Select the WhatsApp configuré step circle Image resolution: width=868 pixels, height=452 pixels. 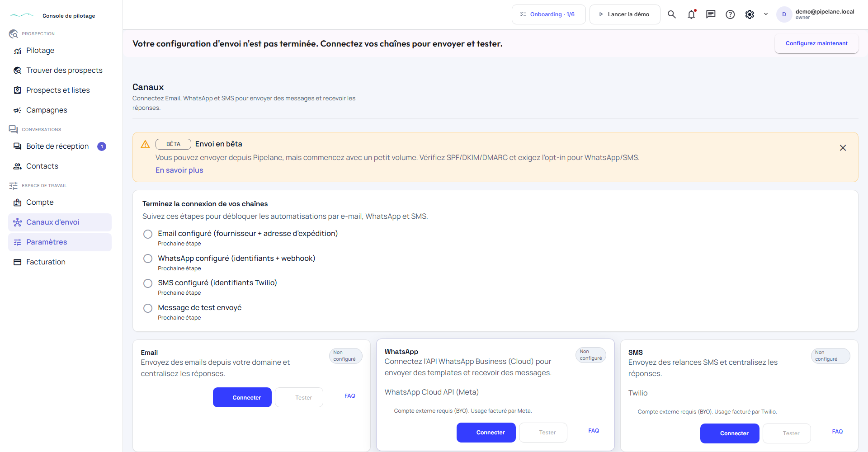148,259
